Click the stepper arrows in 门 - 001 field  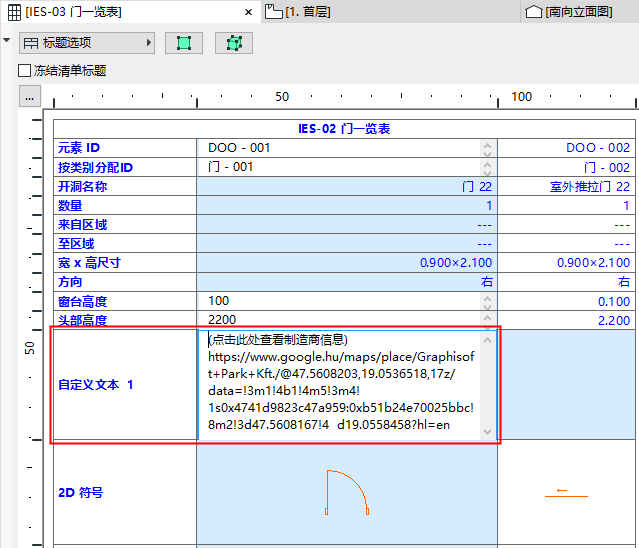[x=487, y=168]
